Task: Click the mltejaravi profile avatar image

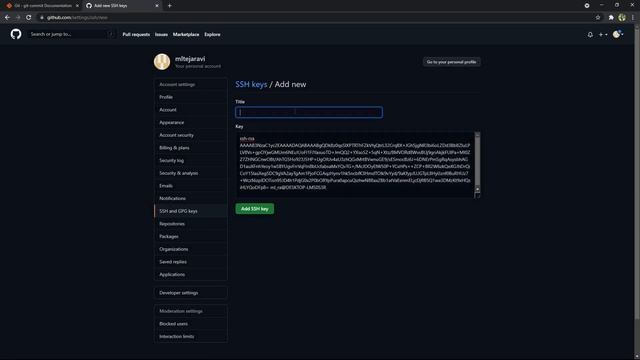Action: point(162,62)
